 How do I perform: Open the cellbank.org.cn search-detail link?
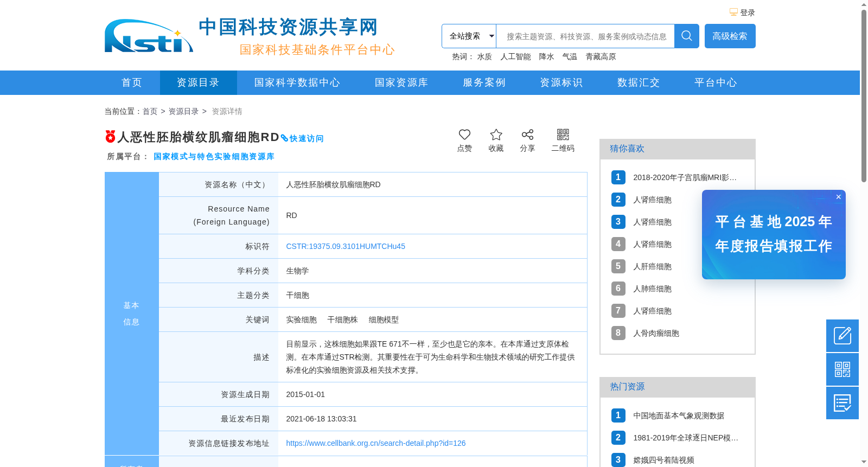pyautogui.click(x=376, y=443)
